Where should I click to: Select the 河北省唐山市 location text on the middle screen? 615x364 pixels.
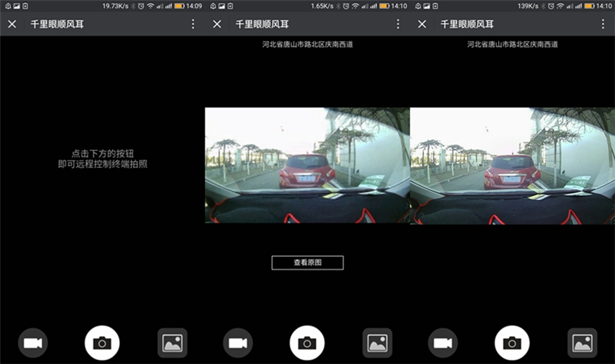(307, 45)
